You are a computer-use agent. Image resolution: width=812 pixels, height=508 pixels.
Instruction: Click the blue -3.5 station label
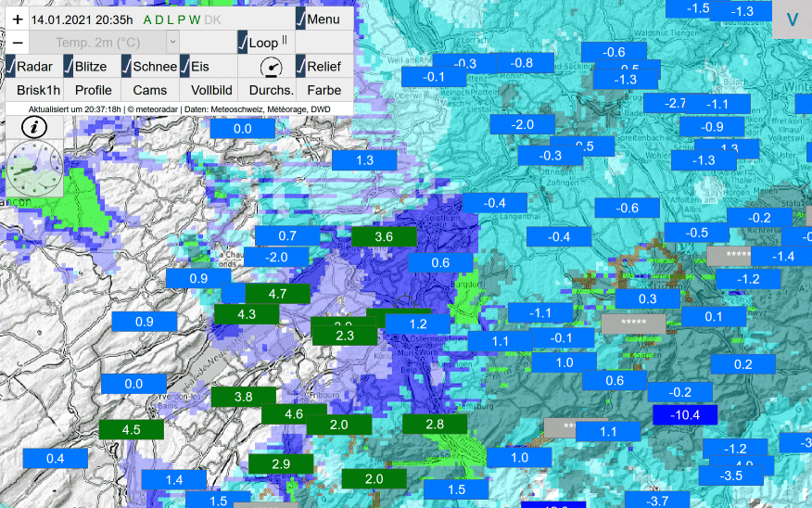coord(730,476)
